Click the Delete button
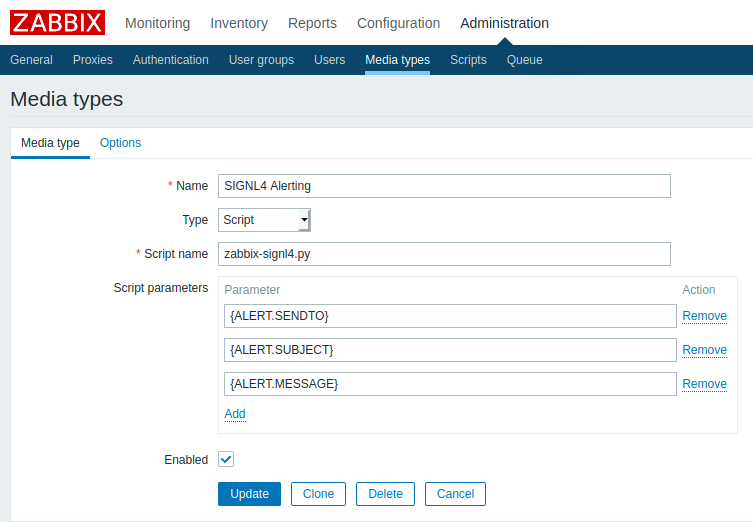 [x=385, y=494]
